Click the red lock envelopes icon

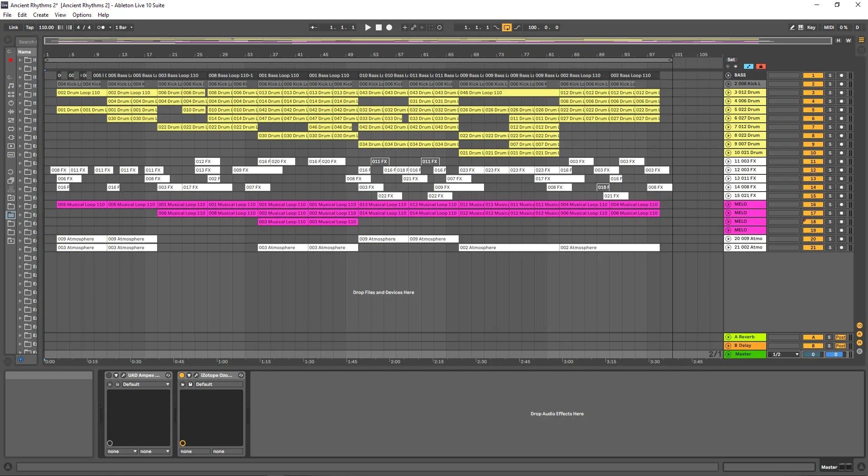[760, 67]
